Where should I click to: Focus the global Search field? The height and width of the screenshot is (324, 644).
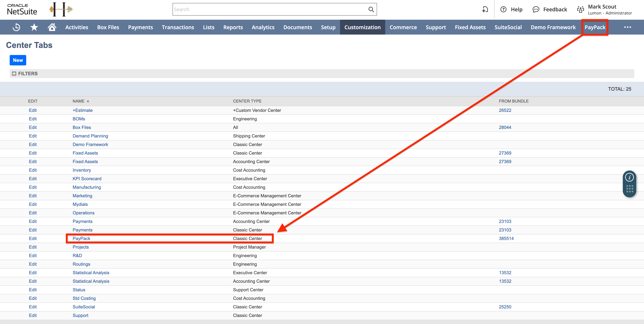click(x=270, y=9)
